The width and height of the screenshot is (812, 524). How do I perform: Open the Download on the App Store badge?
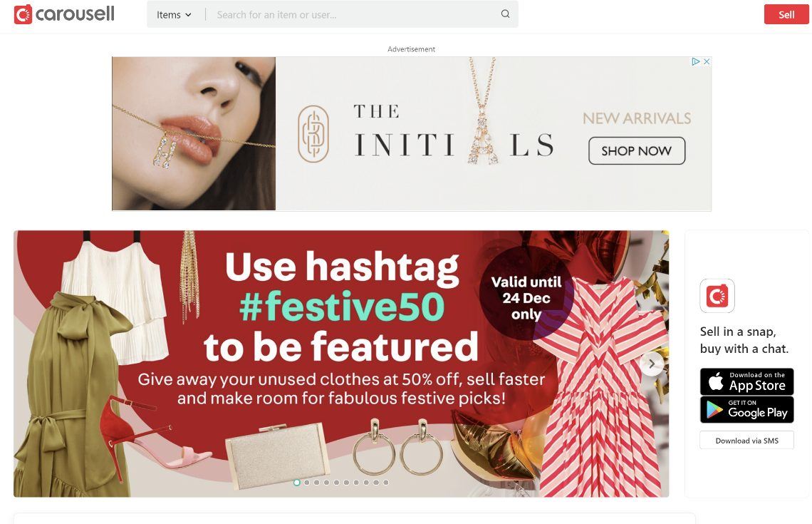pyautogui.click(x=746, y=381)
